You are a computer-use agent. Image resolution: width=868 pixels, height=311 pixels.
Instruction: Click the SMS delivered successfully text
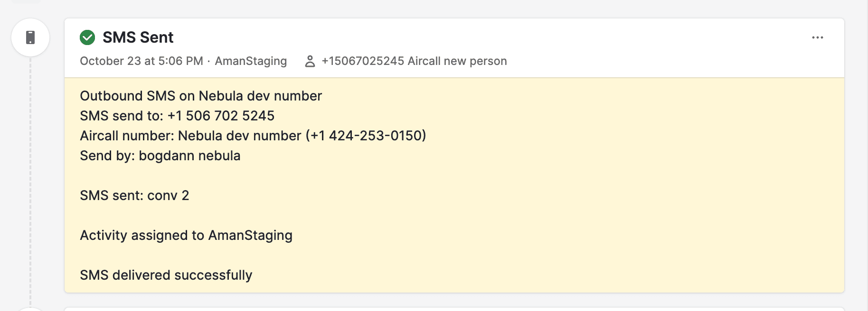[166, 275]
